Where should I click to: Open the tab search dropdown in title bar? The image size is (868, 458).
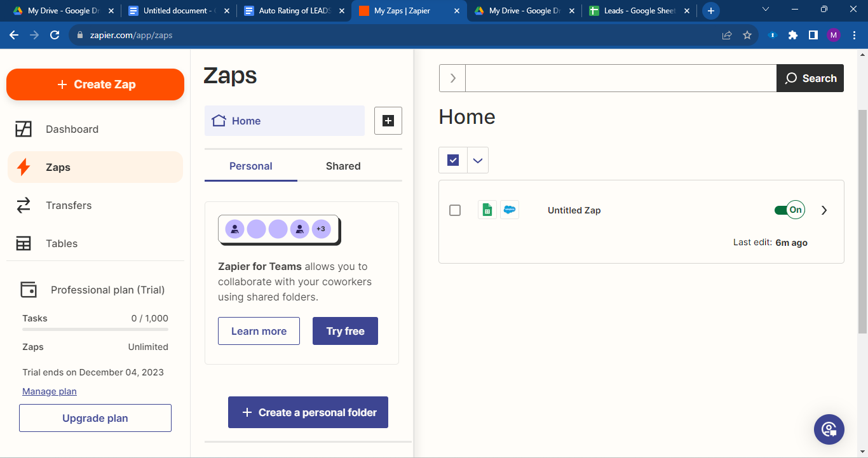(x=765, y=10)
